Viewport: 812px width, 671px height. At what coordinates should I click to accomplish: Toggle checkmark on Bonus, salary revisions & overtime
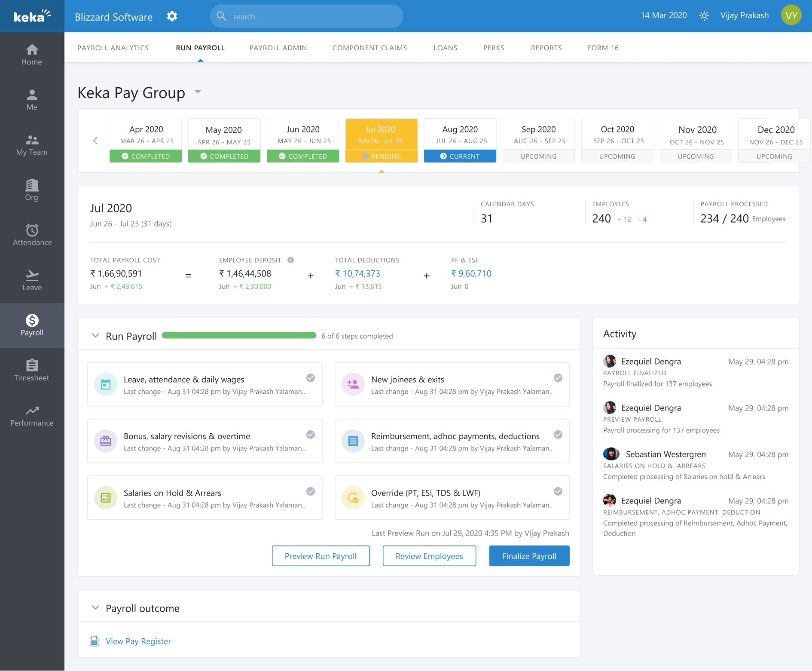(311, 435)
